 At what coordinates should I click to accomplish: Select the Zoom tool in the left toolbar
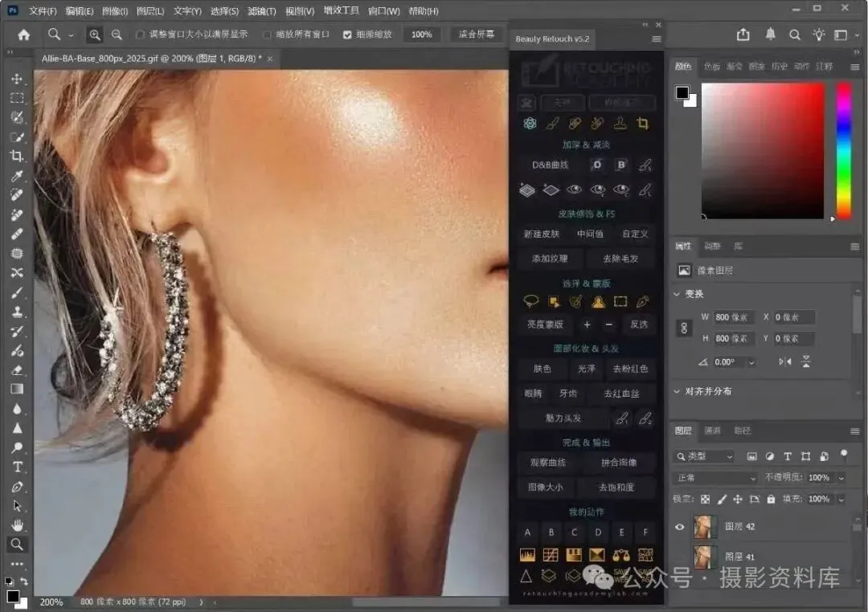[17, 545]
